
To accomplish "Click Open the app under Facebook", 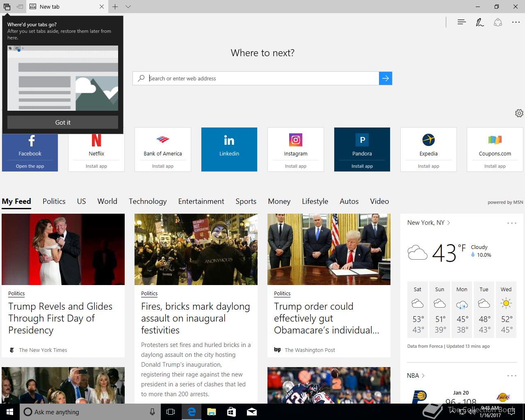I will coord(30,166).
